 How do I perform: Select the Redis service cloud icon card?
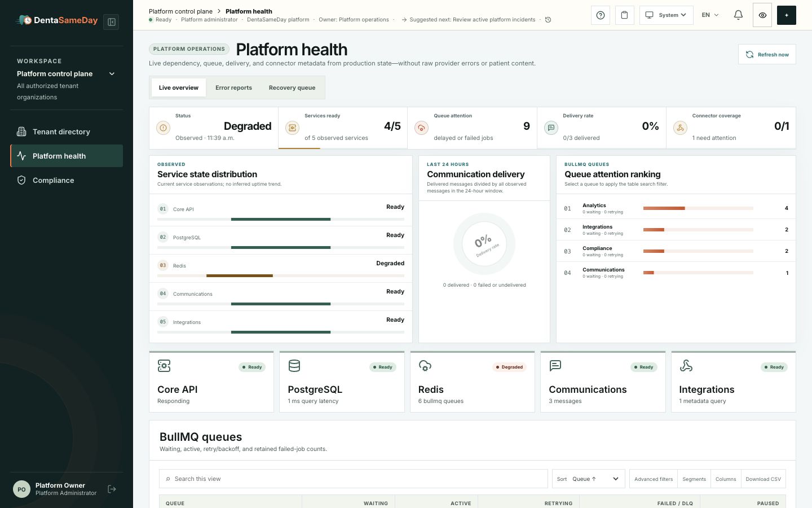click(472, 382)
